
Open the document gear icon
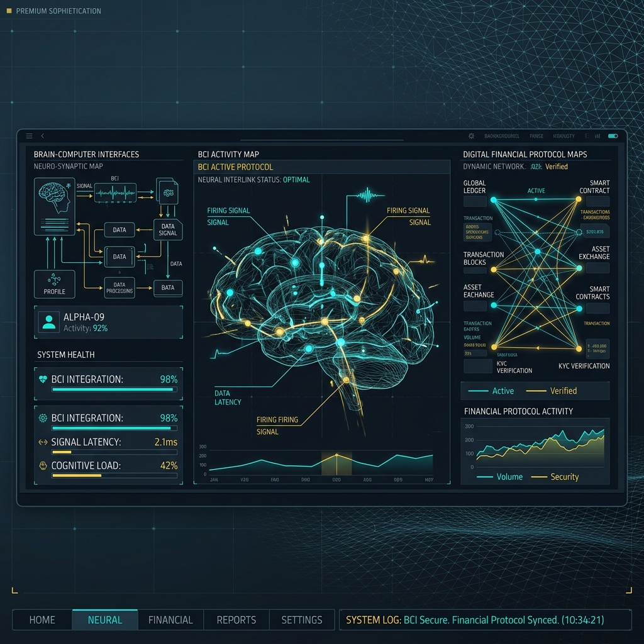click(167, 191)
